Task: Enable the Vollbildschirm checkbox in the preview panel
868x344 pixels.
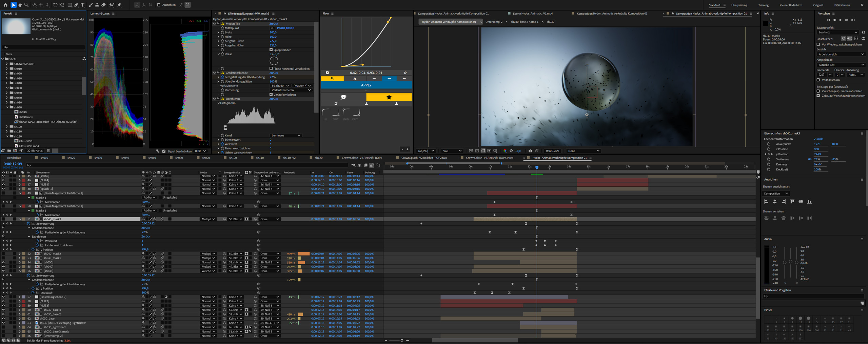Action: [x=819, y=80]
